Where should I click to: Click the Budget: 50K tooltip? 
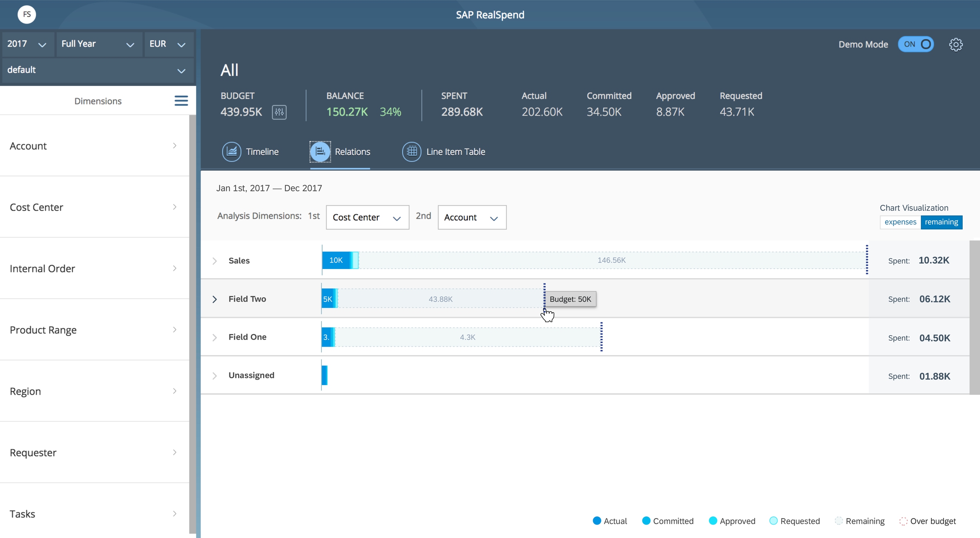pyautogui.click(x=570, y=299)
